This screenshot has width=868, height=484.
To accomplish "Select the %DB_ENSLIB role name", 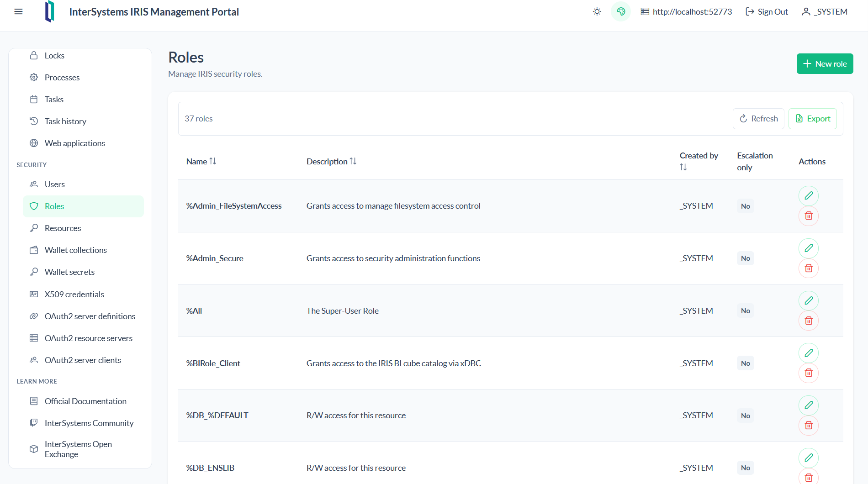I will pyautogui.click(x=210, y=468).
